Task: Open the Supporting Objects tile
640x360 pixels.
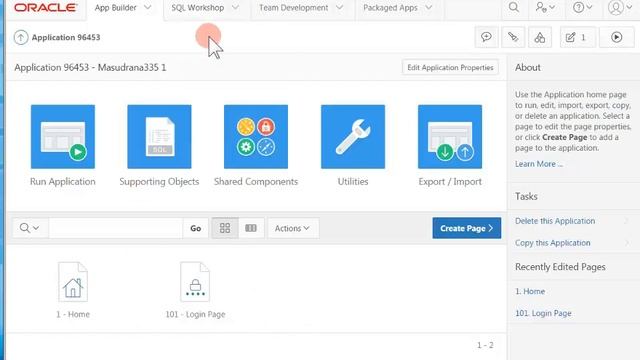Action: pyautogui.click(x=159, y=137)
